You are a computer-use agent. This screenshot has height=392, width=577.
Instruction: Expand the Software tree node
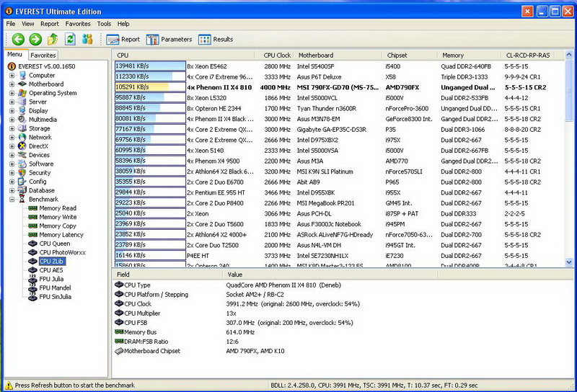pyautogui.click(x=12, y=164)
